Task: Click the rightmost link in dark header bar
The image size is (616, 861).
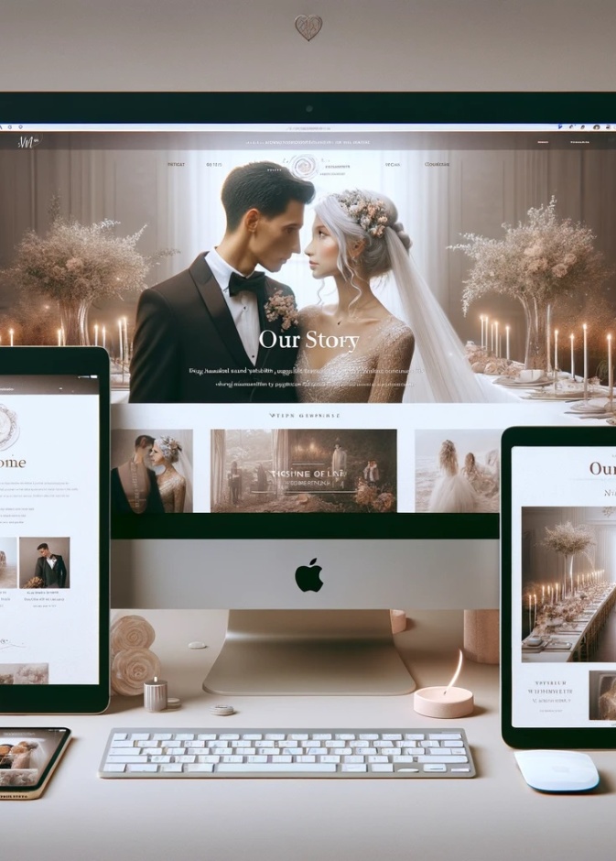Action: [581, 143]
